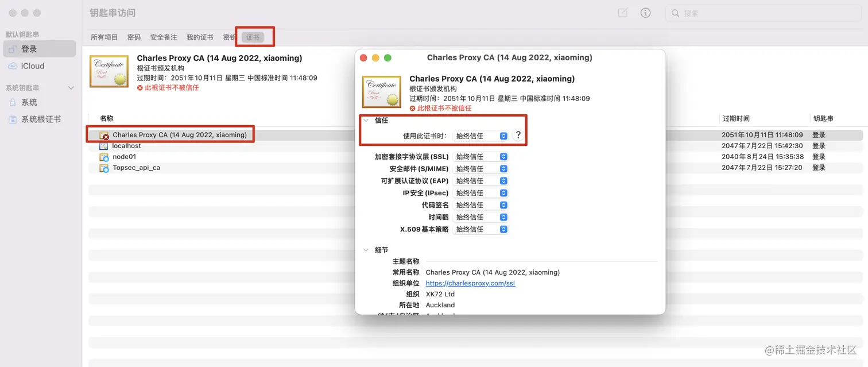Image resolution: width=868 pixels, height=367 pixels.
Task: Sort list by 过期时间 column header
Action: [736, 118]
